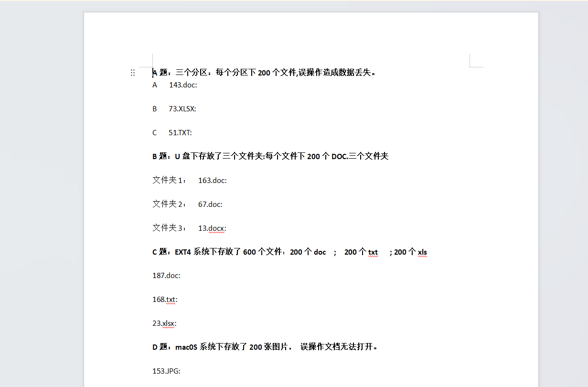Click heading 'A 题：三个分区' line
This screenshot has height=387, width=588.
(x=265, y=73)
